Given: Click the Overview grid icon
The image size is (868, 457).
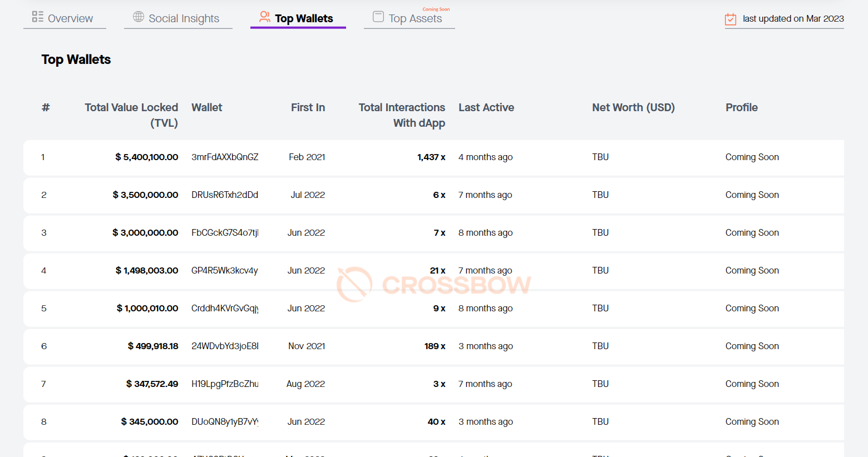Looking at the screenshot, I should 37,17.
